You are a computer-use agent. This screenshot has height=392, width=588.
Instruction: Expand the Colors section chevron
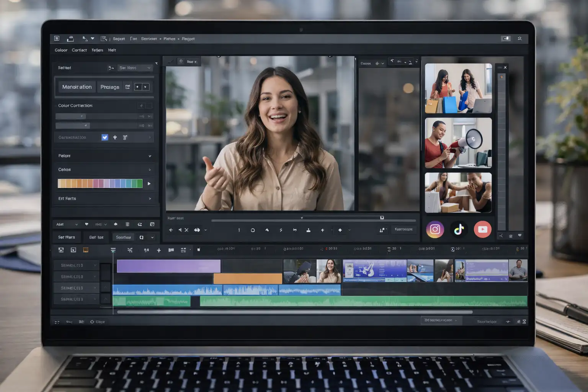pos(150,170)
